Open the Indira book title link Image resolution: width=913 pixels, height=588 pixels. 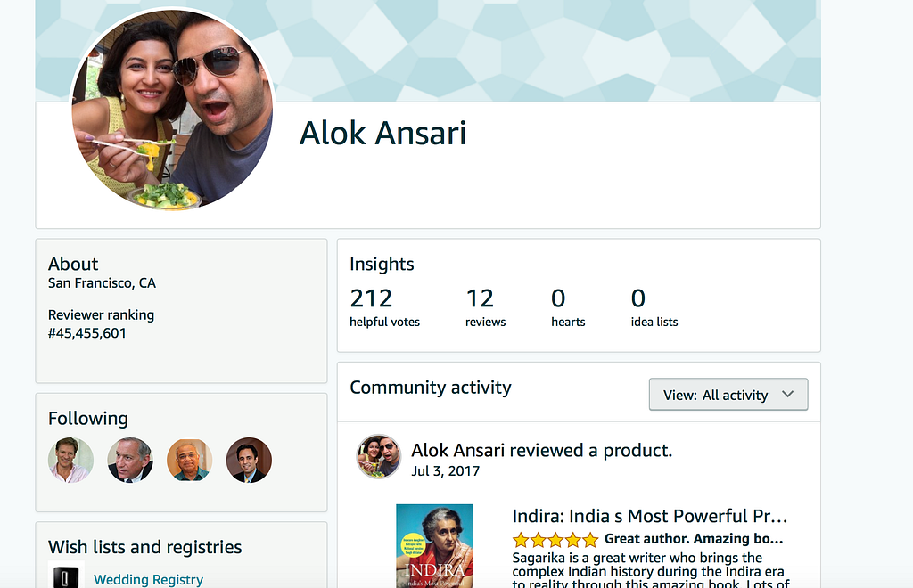[649, 516]
